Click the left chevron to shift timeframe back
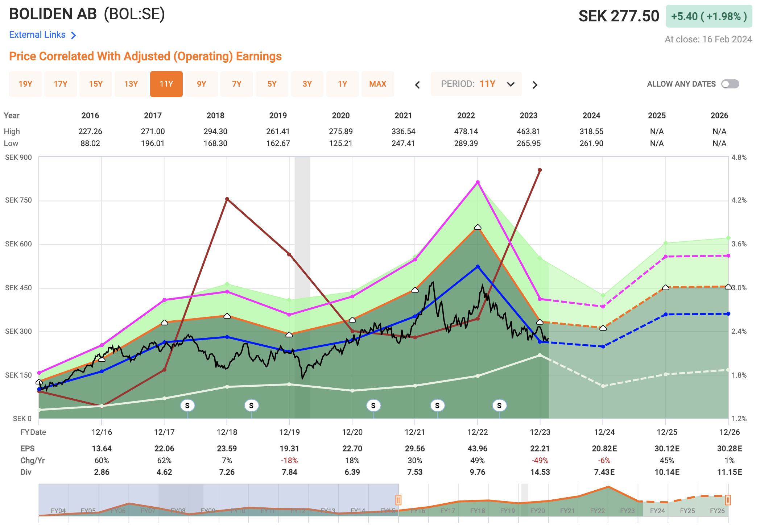The width and height of the screenshot is (760, 532). coord(417,84)
